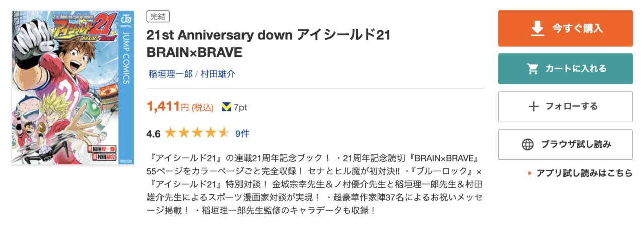Viewport: 644px width, 226px height.
Task: Click the plus icon beside フォローする
Action: click(x=533, y=106)
